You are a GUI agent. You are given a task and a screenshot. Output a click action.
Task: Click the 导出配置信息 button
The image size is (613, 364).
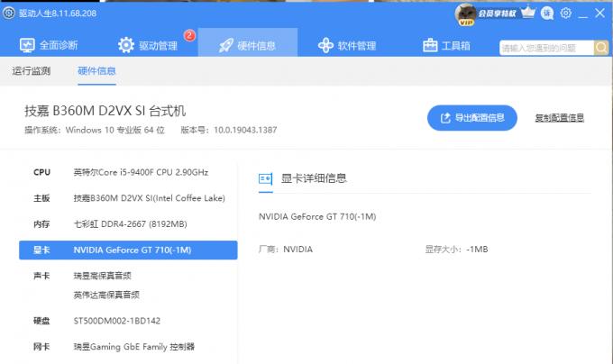(x=471, y=117)
